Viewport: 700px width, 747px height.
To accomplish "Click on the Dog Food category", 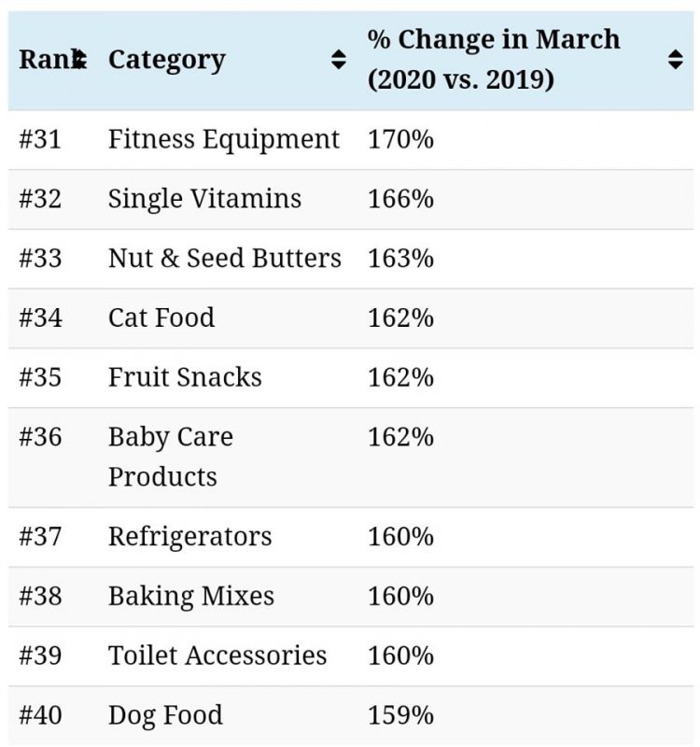I will click(x=165, y=716).
